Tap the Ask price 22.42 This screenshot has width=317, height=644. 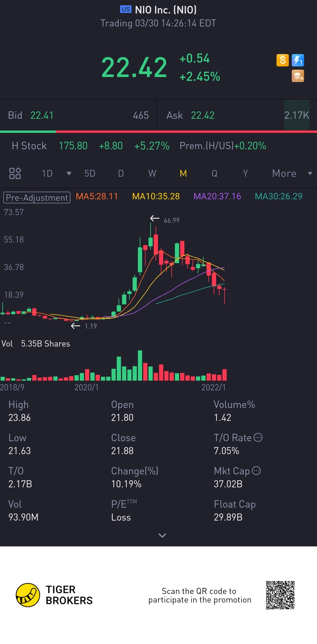tap(203, 115)
